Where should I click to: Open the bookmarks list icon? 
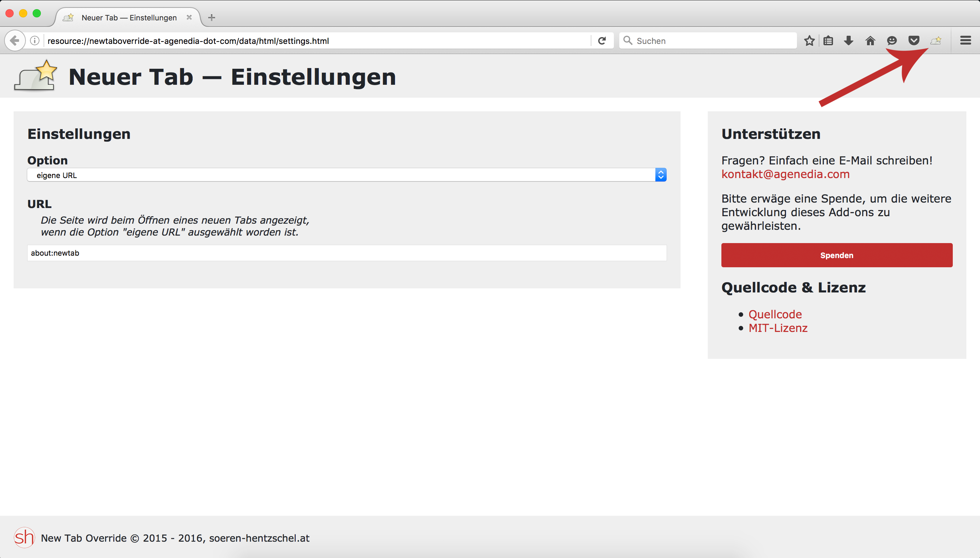[x=828, y=41]
